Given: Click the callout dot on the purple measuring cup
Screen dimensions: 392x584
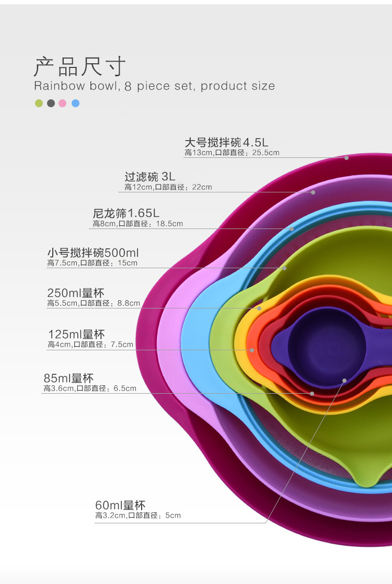Looking at the screenshot, I should click(344, 381).
